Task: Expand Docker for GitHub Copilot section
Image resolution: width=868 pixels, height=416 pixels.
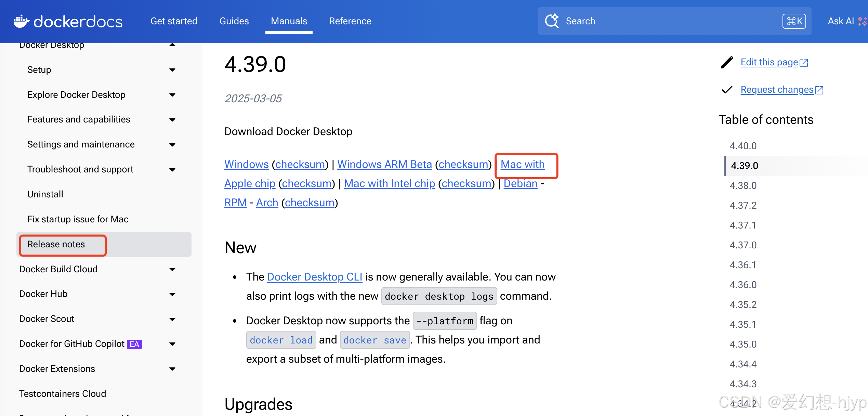Action: coord(172,344)
